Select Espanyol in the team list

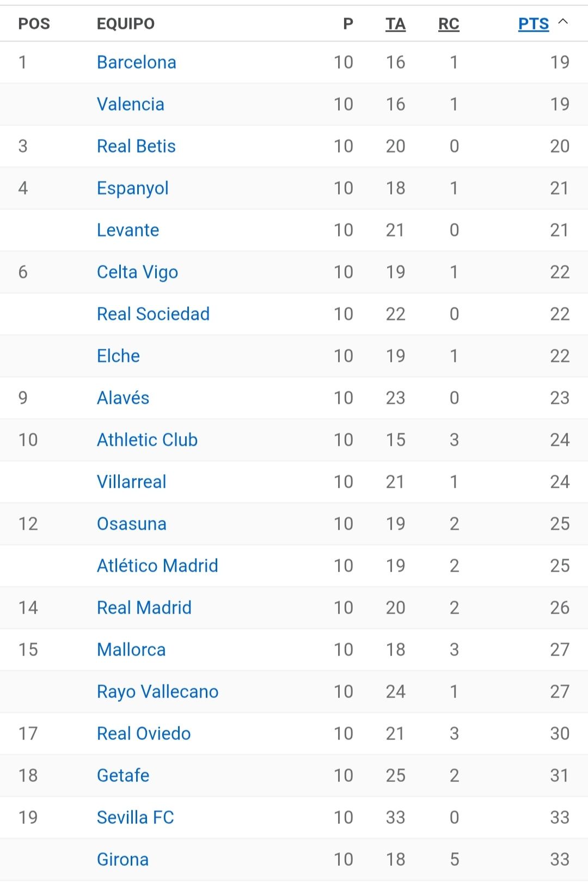(x=132, y=188)
